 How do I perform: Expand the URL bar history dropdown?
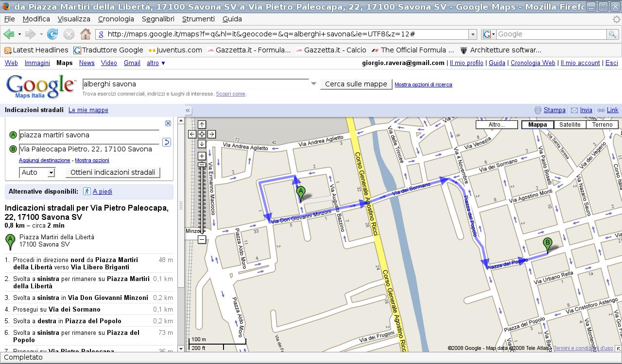tap(472, 34)
